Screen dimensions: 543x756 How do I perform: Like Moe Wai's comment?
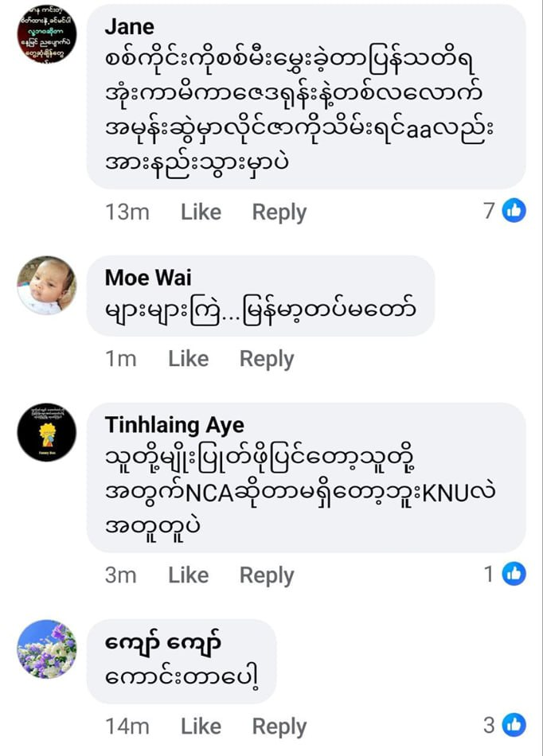(x=188, y=359)
